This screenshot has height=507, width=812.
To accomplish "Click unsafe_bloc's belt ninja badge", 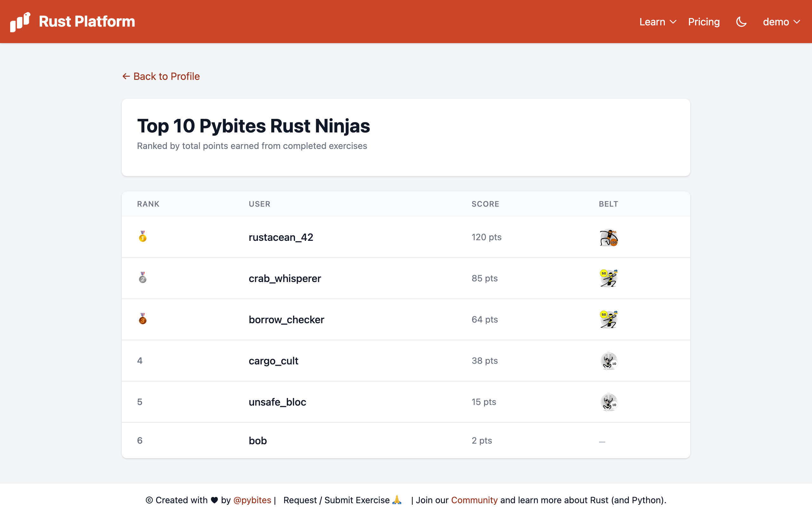I will coord(608,402).
